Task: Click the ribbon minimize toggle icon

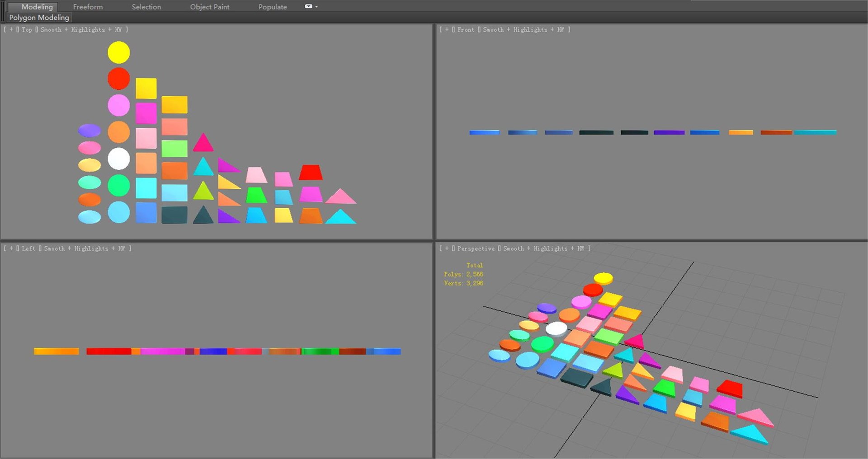Action: pyautogui.click(x=308, y=6)
